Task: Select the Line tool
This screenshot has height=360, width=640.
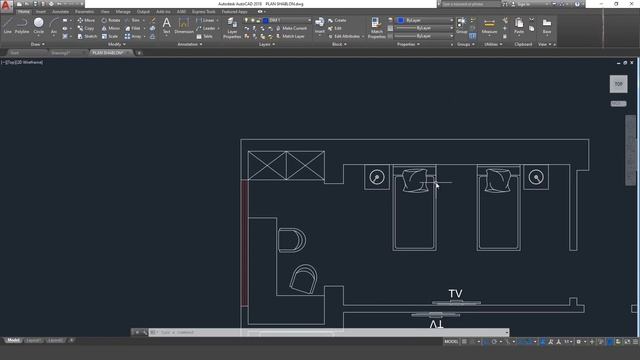Action: tap(7, 26)
